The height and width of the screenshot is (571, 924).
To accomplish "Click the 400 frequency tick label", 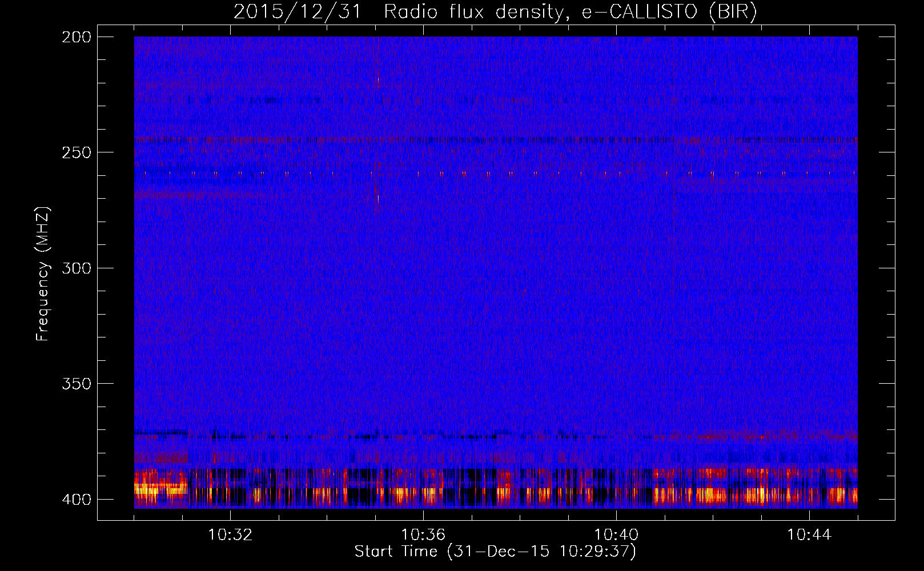I will click(76, 500).
